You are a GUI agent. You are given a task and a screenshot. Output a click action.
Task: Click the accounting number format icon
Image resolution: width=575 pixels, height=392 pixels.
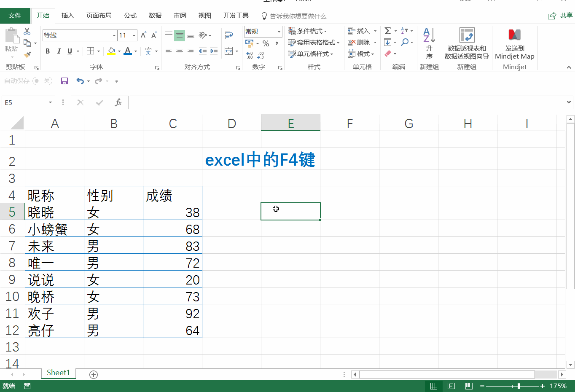coord(250,43)
